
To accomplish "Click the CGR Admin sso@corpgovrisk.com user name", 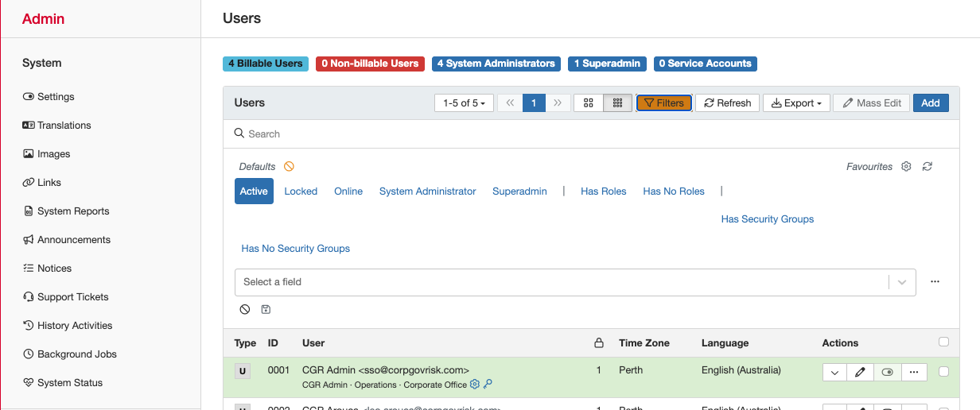I will 386,370.
